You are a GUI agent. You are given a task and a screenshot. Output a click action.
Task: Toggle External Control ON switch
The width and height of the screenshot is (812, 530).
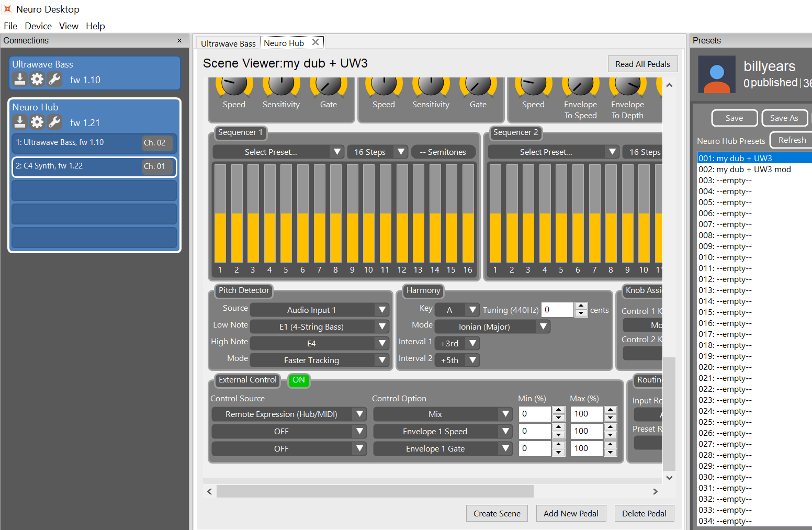point(299,380)
